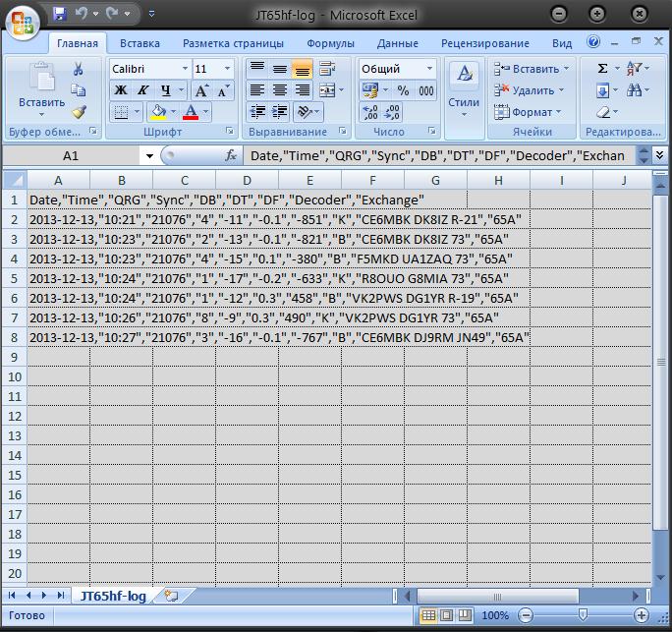Open borders dropdown arrow
The height and width of the screenshot is (632, 672).
click(137, 112)
